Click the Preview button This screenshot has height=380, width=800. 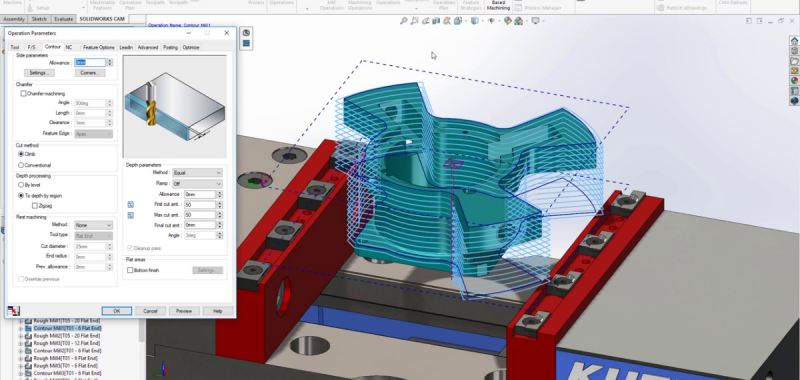click(x=184, y=311)
